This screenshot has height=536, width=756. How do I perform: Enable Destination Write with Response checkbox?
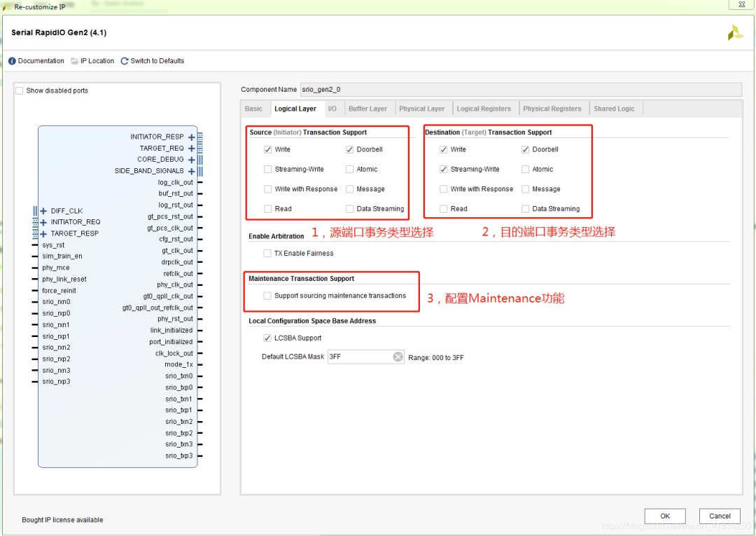443,189
